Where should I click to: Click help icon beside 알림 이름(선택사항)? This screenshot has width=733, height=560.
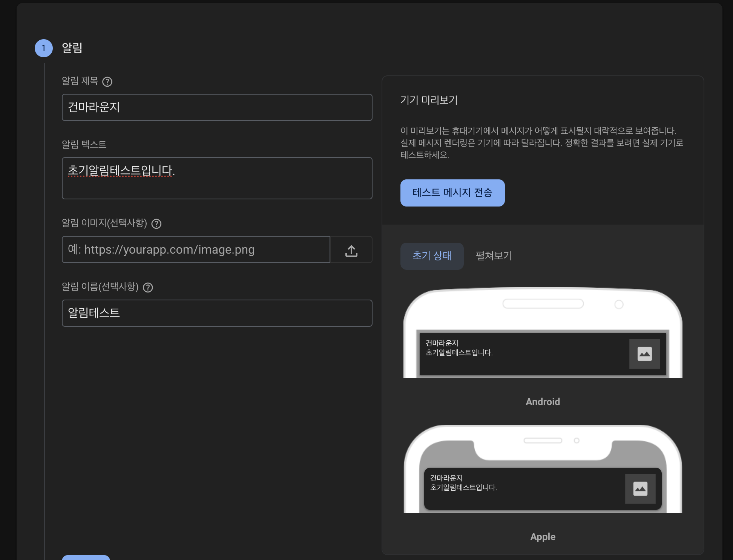[148, 288]
